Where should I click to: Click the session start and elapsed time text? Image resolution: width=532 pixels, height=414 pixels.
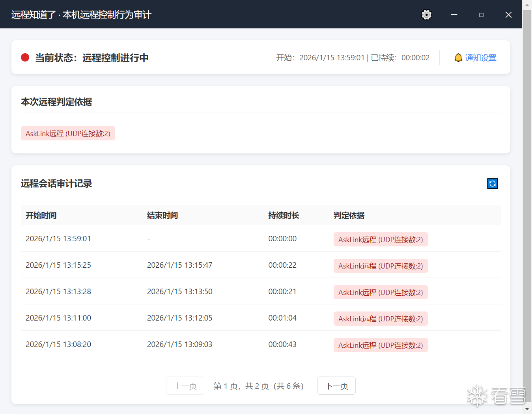[353, 58]
